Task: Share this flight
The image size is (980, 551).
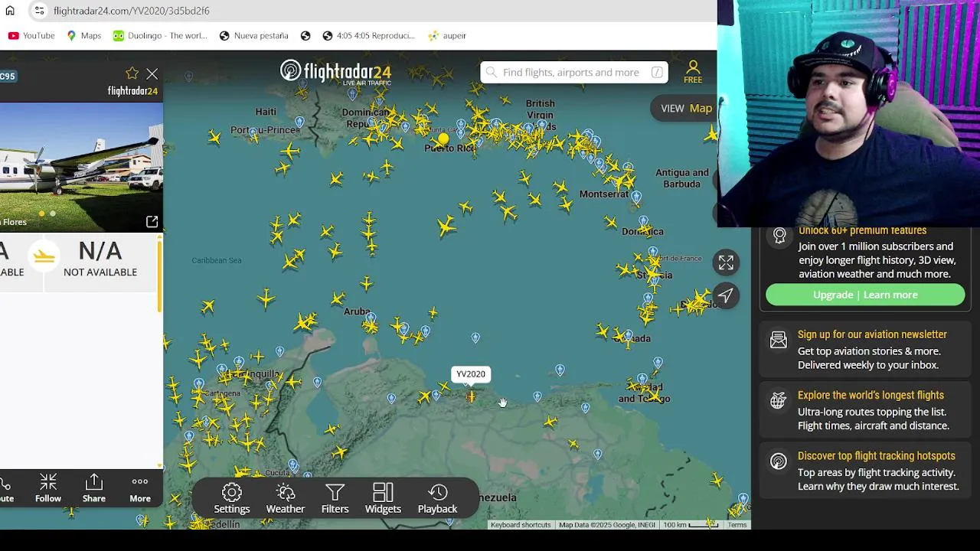Action: [x=94, y=488]
